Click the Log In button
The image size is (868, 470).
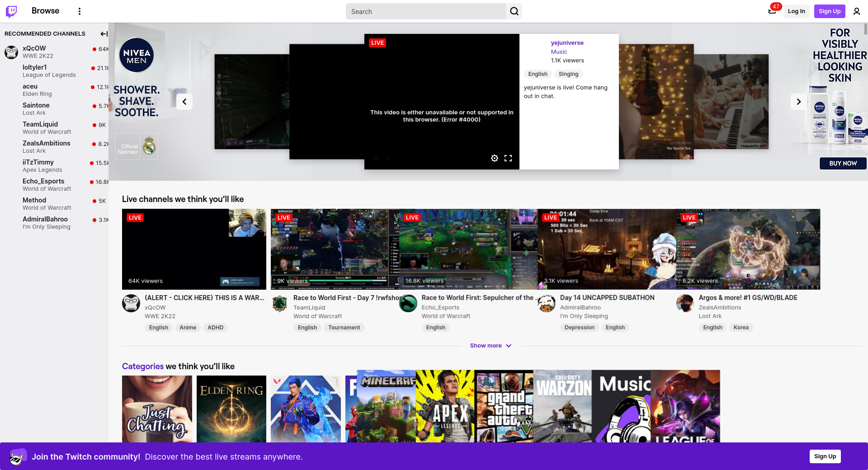[x=796, y=11]
